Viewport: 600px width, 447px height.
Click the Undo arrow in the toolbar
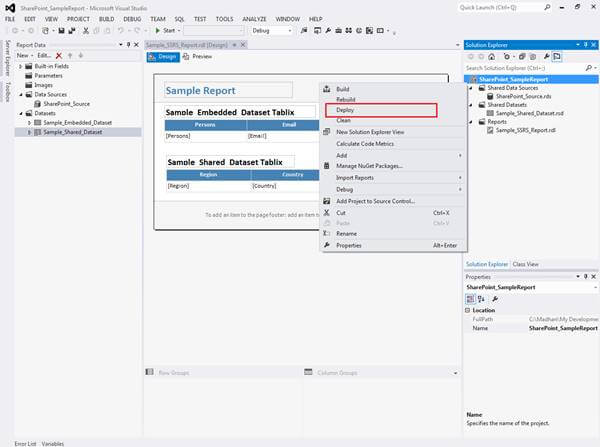pyautogui.click(x=121, y=31)
